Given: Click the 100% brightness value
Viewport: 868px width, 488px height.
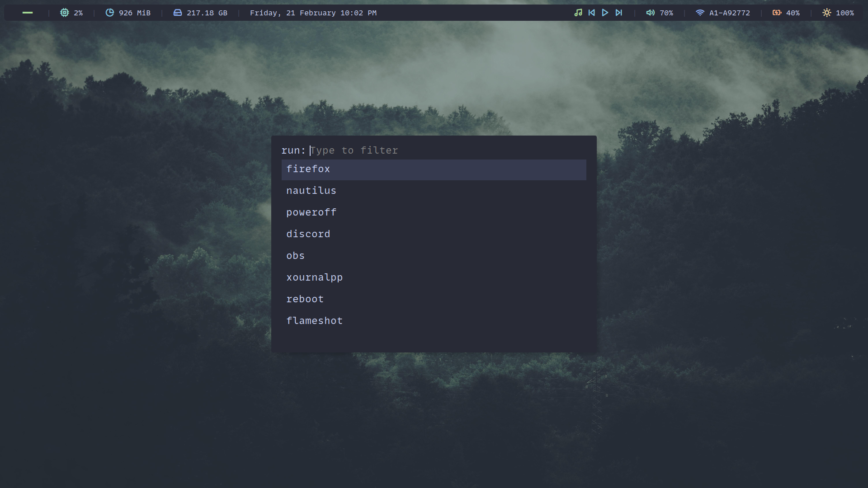Looking at the screenshot, I should tap(845, 13).
